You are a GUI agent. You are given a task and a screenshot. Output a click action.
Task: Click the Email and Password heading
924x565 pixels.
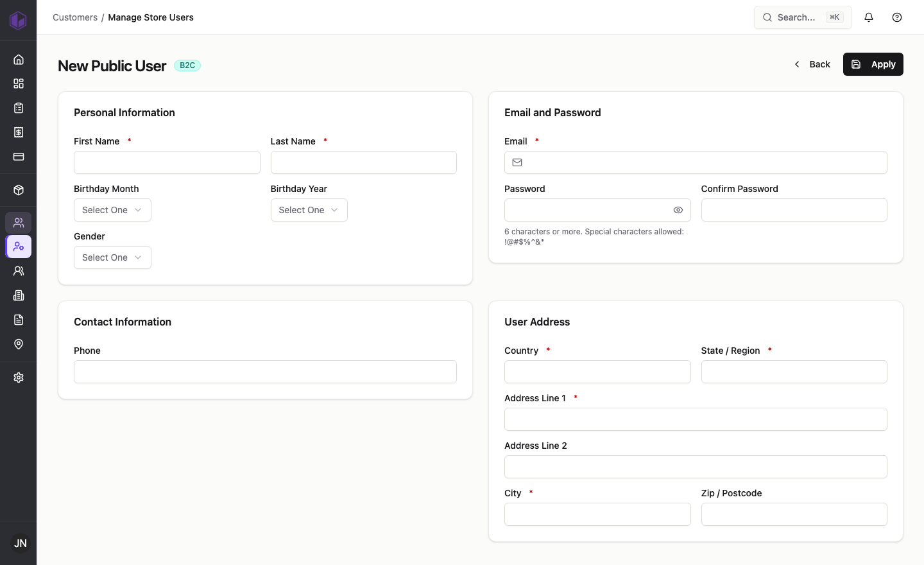click(x=552, y=112)
